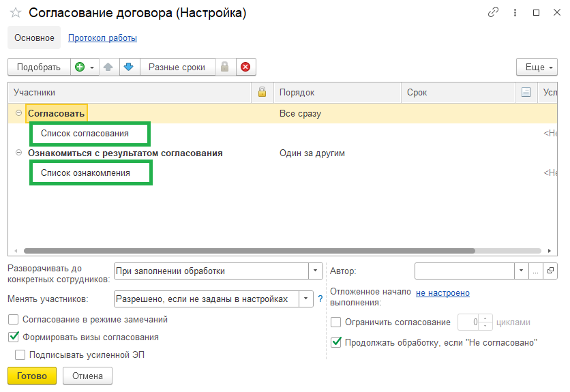Decrease cycles count with spinner down arrow
Screen dimensions: 570x392
click(x=485, y=326)
